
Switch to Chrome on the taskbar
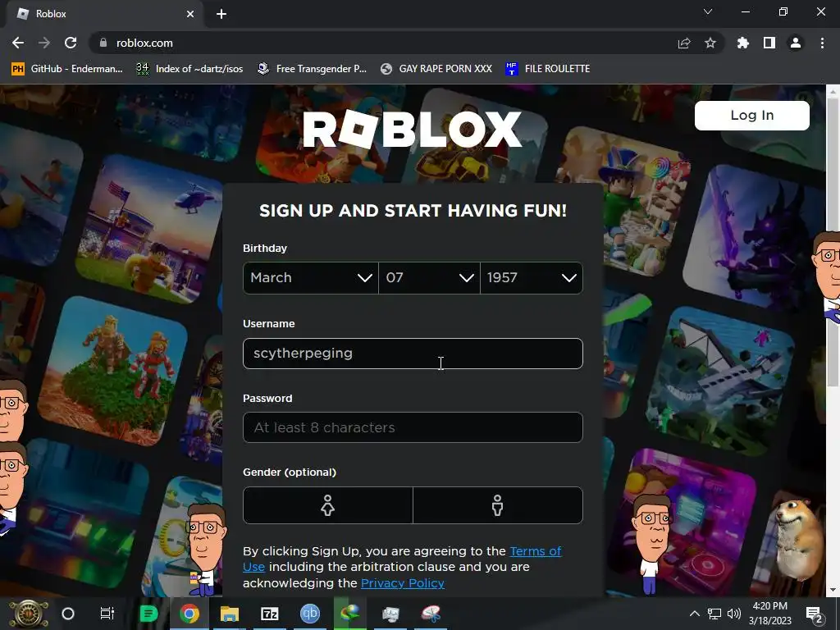point(189,614)
